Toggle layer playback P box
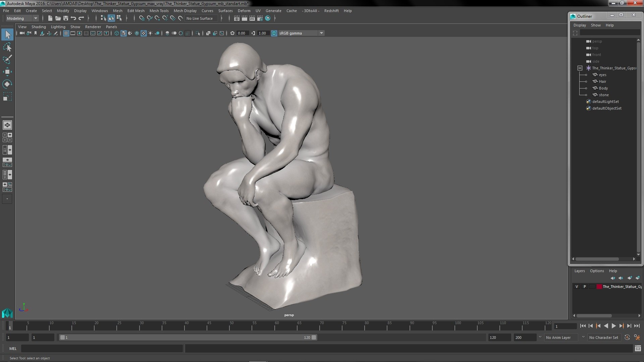The image size is (644, 362). click(585, 287)
